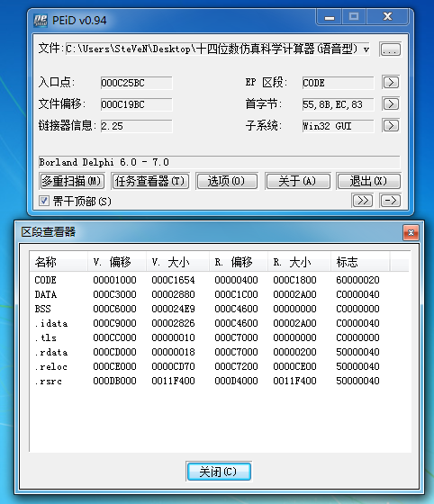This screenshot has width=434, height=504.
Task: Open the options (选项) button
Action: (x=227, y=181)
